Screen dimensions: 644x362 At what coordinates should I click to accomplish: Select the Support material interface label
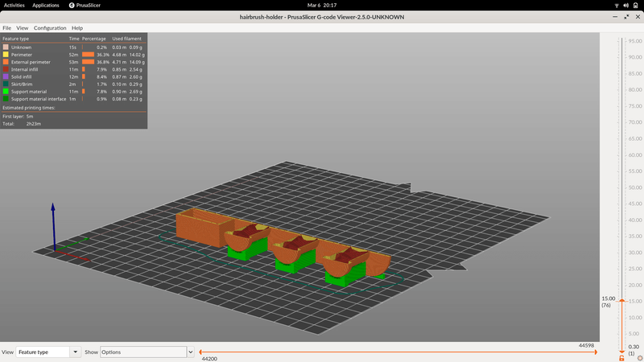pos(39,99)
